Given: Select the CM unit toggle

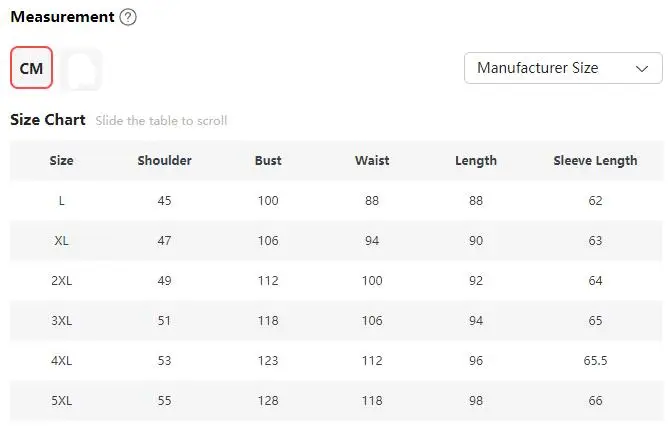Looking at the screenshot, I should click(x=32, y=68).
